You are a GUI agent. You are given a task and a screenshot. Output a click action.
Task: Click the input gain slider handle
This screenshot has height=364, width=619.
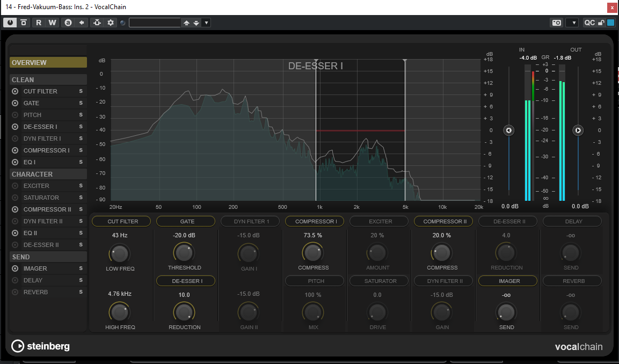509,130
